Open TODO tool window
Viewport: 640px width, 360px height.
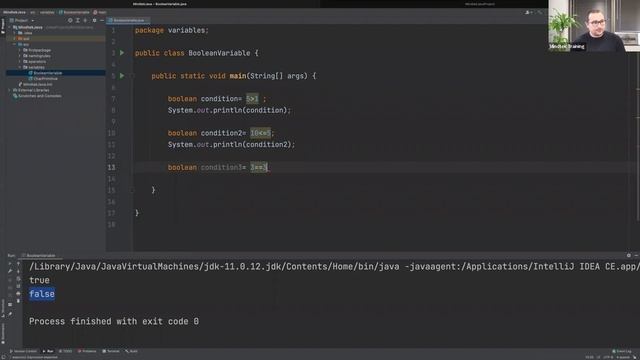click(65, 351)
